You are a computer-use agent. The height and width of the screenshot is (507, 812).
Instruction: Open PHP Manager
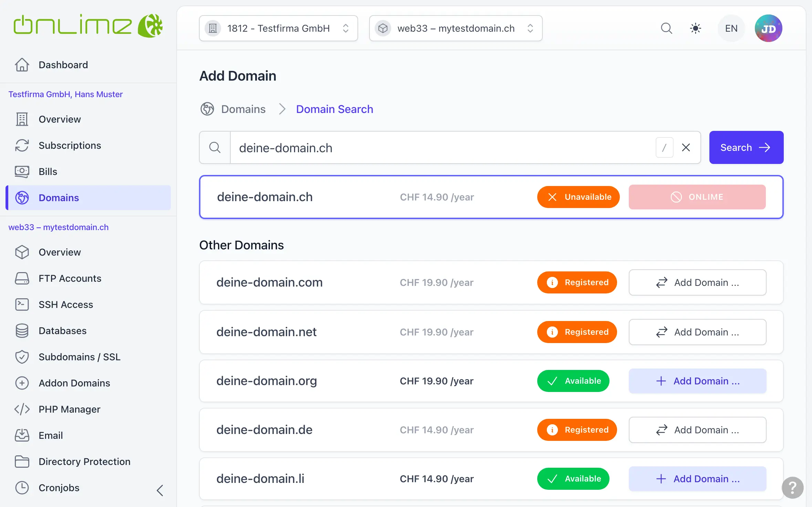point(88,409)
